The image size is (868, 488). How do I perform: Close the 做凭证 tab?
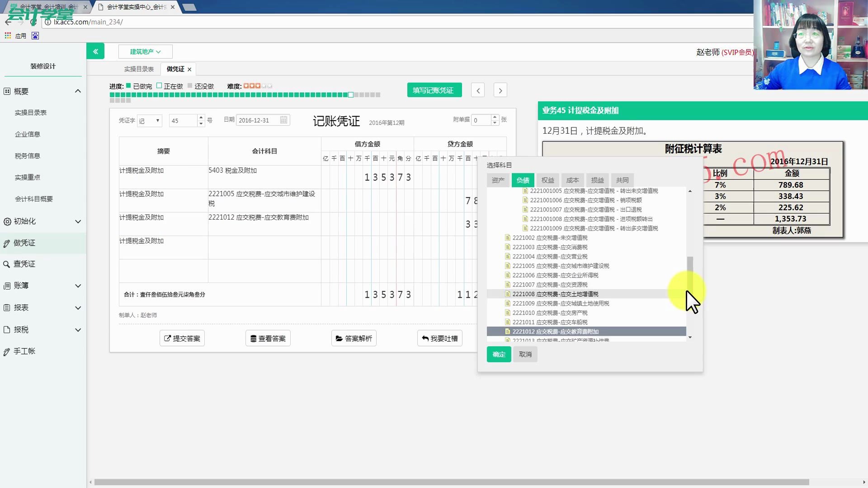(189, 70)
